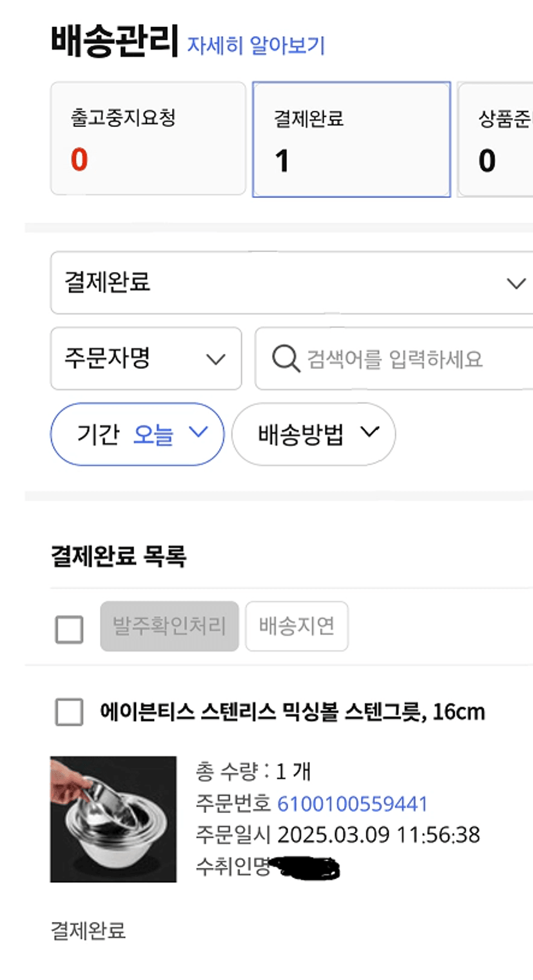
Task: Open the 주문자명 search type dropdown
Action: [146, 358]
